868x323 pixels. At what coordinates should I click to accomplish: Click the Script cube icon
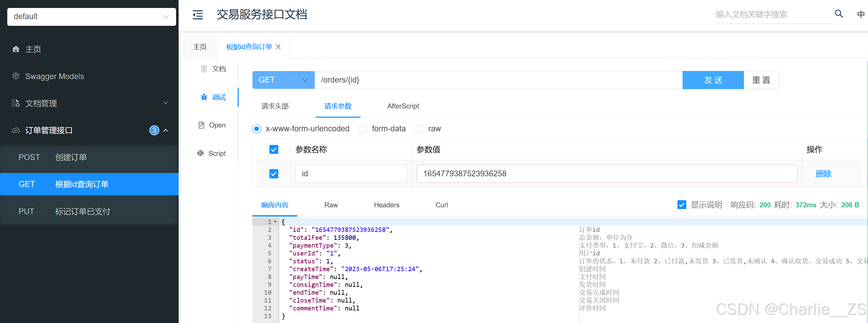point(200,153)
